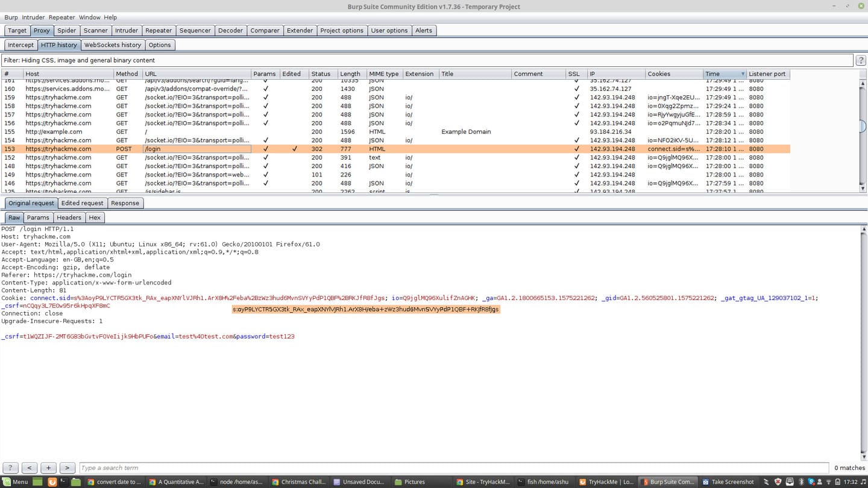This screenshot has width=868, height=488.
Task: Switch to the Edited request tab
Action: click(x=82, y=203)
